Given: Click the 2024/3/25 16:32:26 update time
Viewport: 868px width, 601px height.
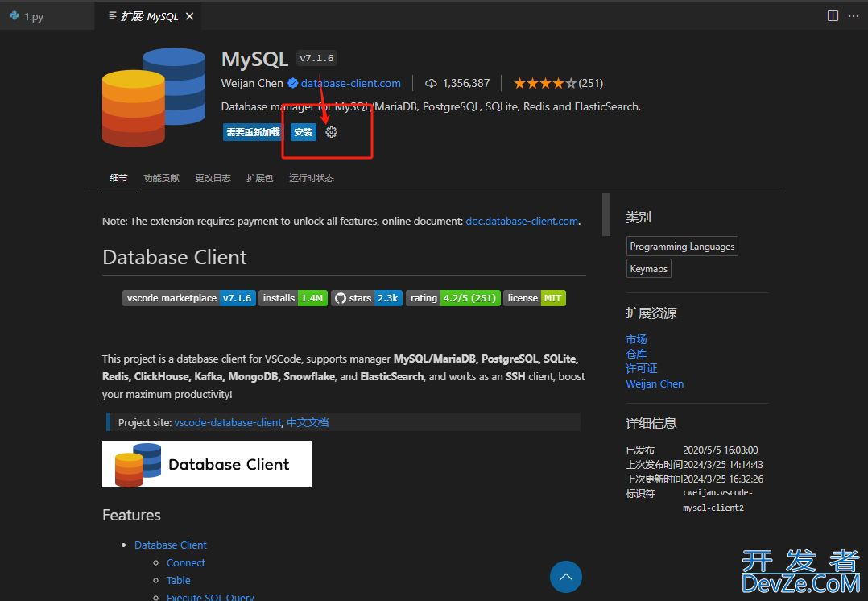Looking at the screenshot, I should tap(723, 479).
